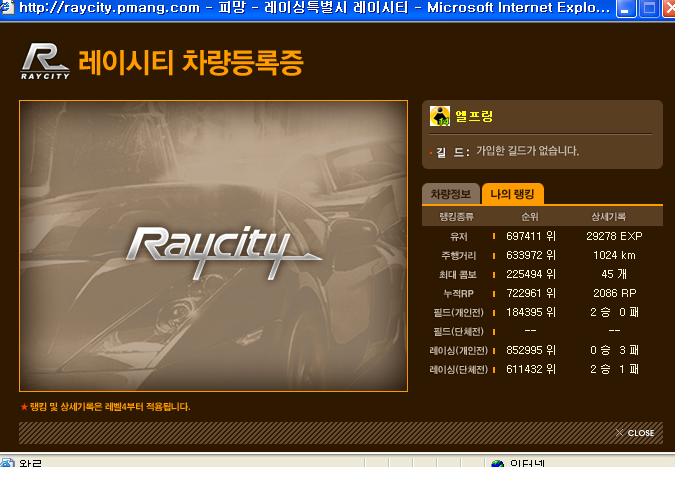Click the 길 드 label

pyautogui.click(x=453, y=152)
